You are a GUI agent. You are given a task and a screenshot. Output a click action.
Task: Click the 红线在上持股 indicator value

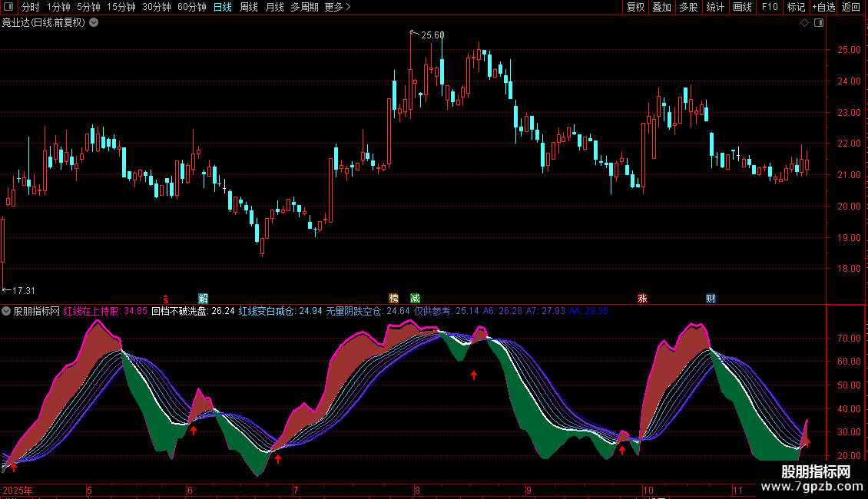105,311
